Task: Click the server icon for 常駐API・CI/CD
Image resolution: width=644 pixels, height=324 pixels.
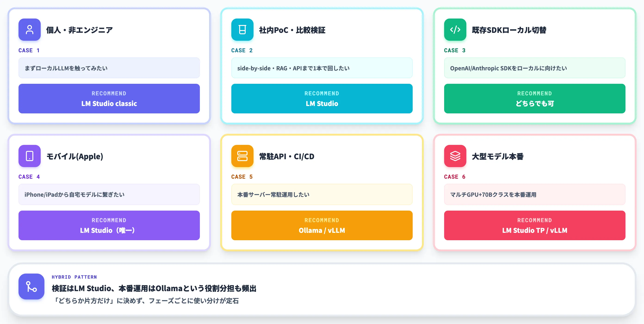Action: tap(242, 156)
